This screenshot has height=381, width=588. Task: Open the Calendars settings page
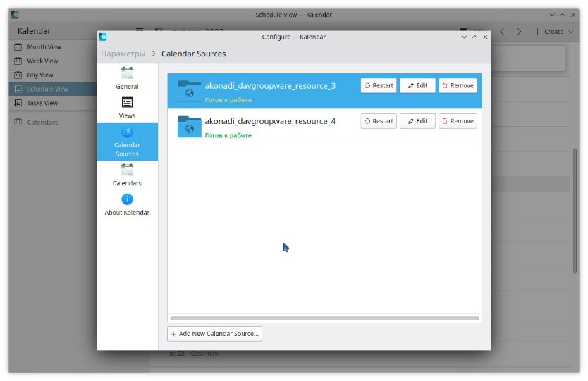(127, 175)
